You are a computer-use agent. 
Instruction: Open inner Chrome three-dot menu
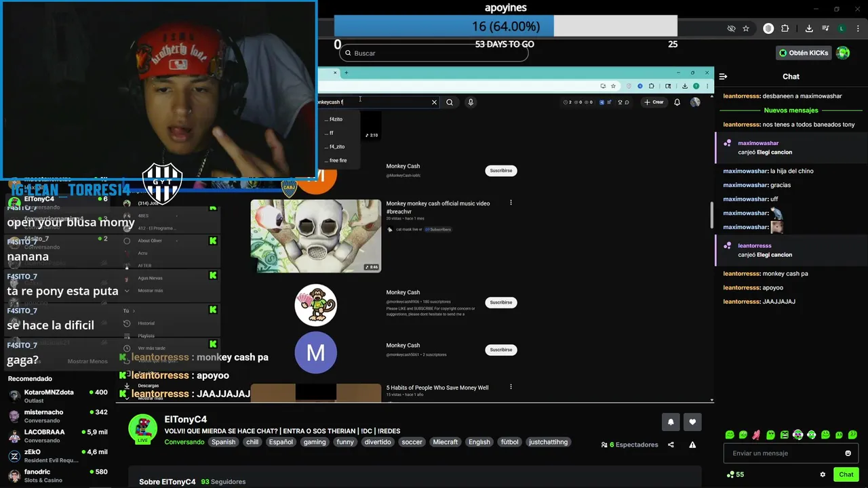coord(707,86)
